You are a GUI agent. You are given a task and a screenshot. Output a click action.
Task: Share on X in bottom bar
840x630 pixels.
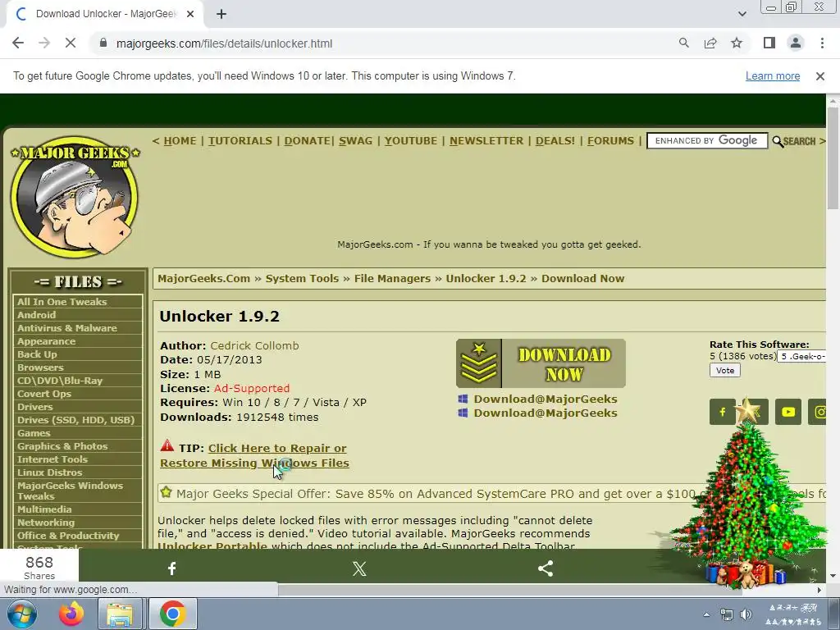coord(359,568)
